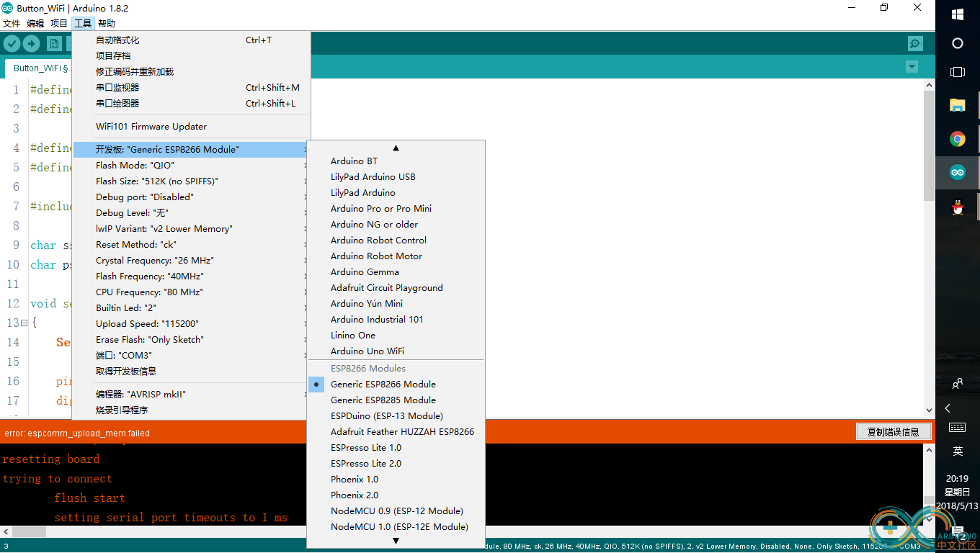Open the 编辑 menu

[35, 24]
